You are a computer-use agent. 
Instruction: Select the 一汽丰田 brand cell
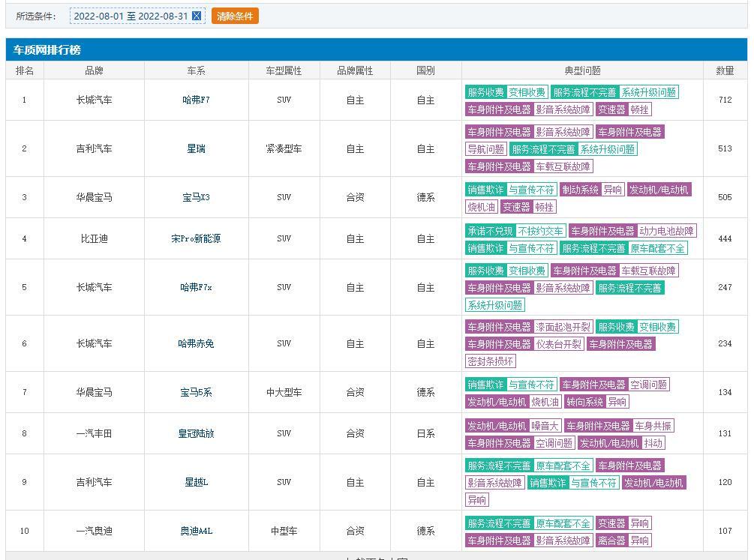(94, 433)
